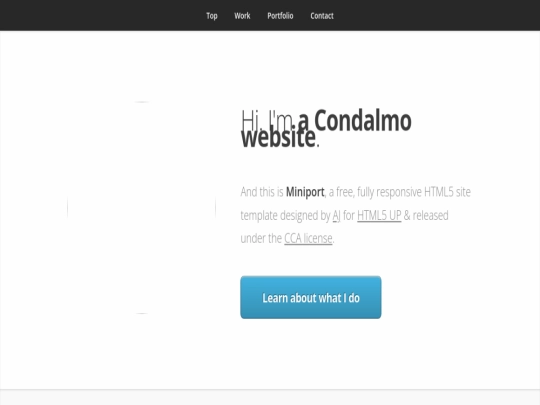Click the blank circular profile image area
Viewport: 540px width, 405px height.
[x=142, y=208]
